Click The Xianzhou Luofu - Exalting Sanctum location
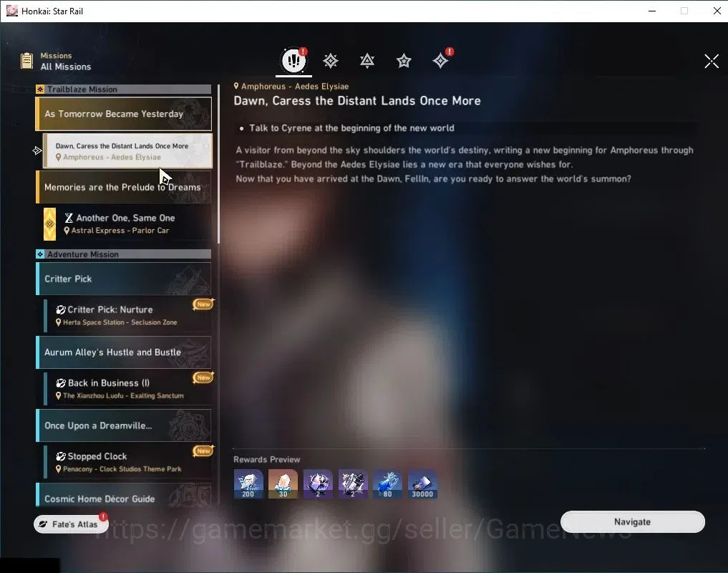Viewport: 728px width, 573px height. click(123, 395)
